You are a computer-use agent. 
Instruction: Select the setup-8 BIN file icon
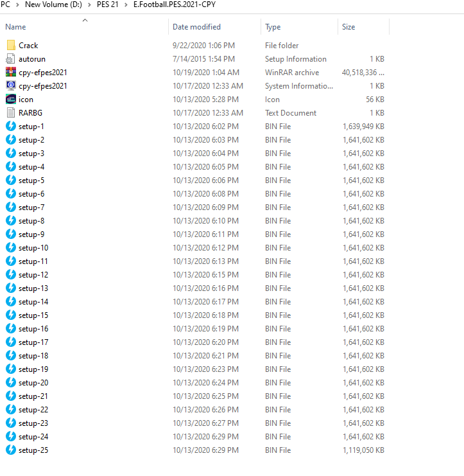point(11,221)
